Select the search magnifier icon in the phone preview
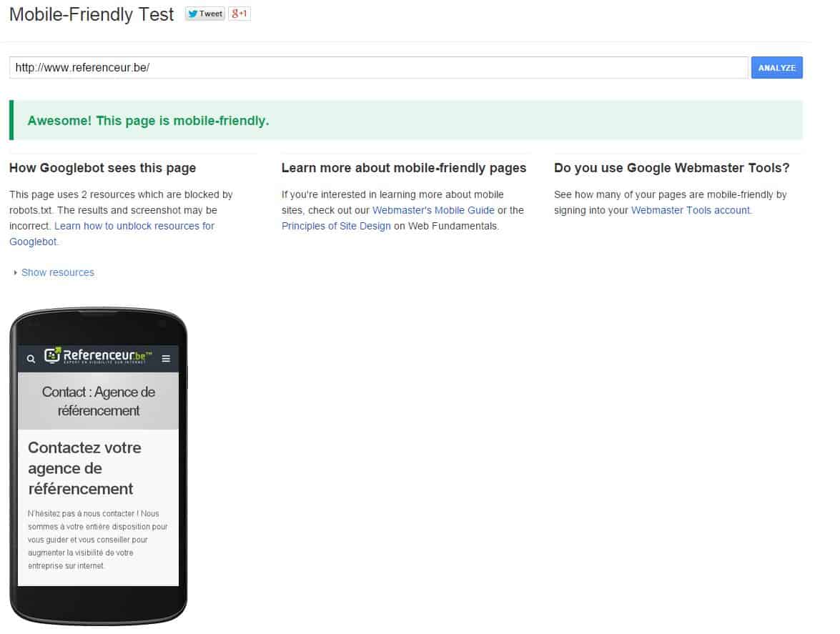840x634 pixels. tap(31, 358)
